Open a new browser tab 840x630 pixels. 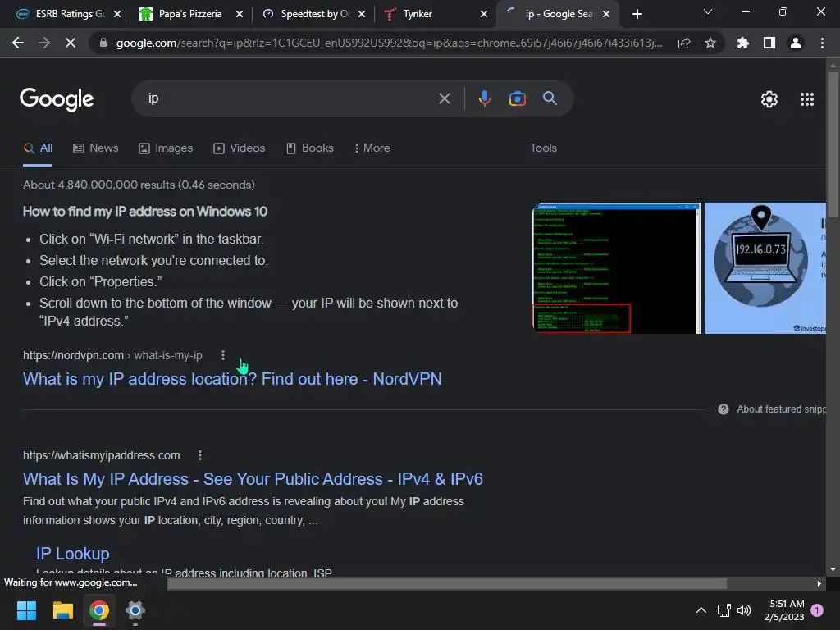pyautogui.click(x=637, y=14)
